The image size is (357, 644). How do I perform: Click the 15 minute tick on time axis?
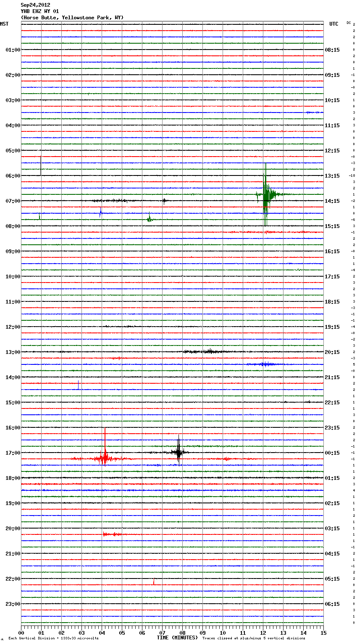point(323,633)
